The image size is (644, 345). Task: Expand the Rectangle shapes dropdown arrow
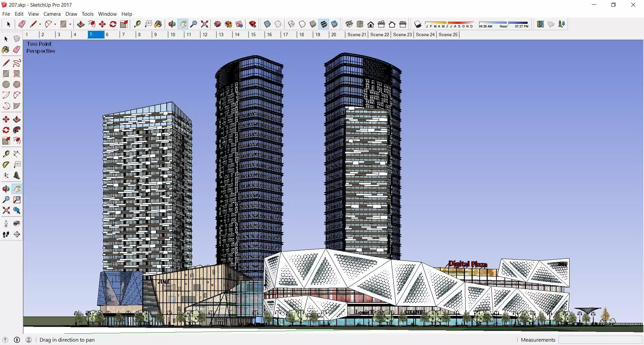point(70,24)
